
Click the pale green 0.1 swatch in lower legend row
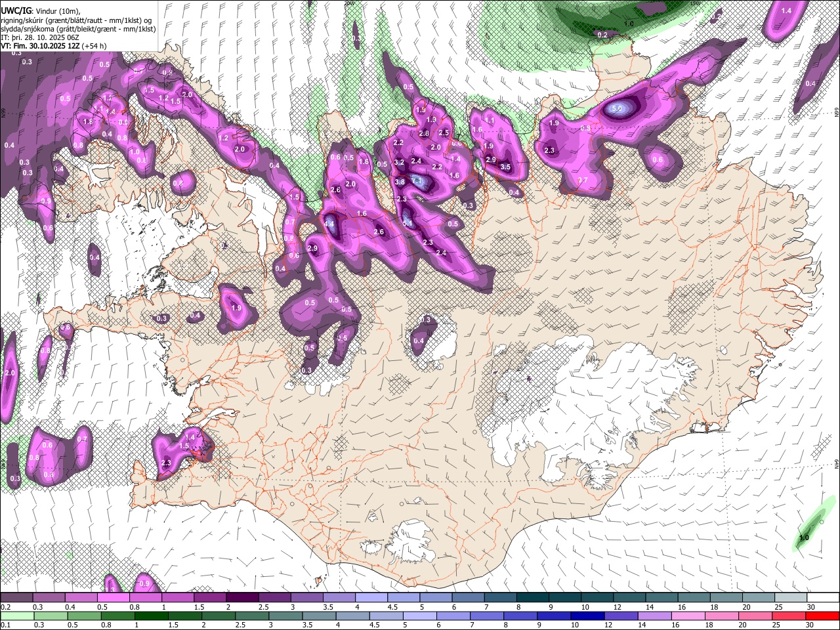(x=17, y=616)
